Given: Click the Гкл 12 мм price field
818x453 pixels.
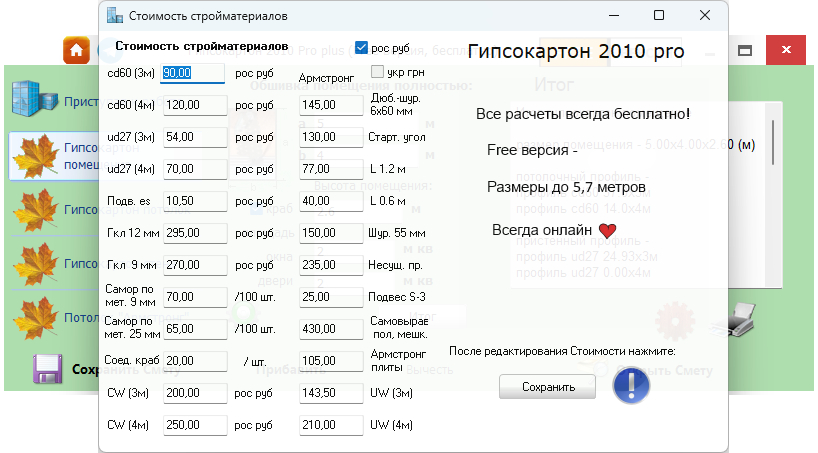Looking at the screenshot, I should click(195, 233).
